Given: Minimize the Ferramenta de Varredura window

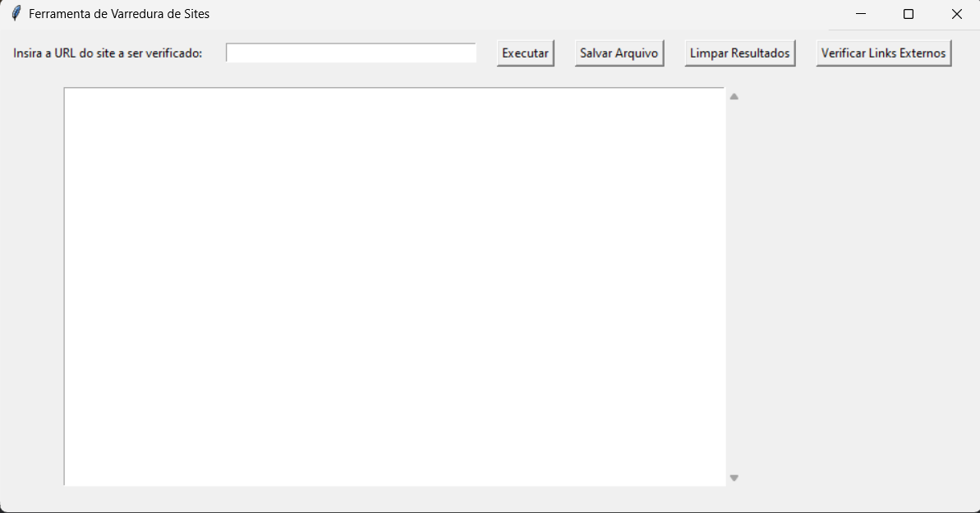Looking at the screenshot, I should 861,14.
